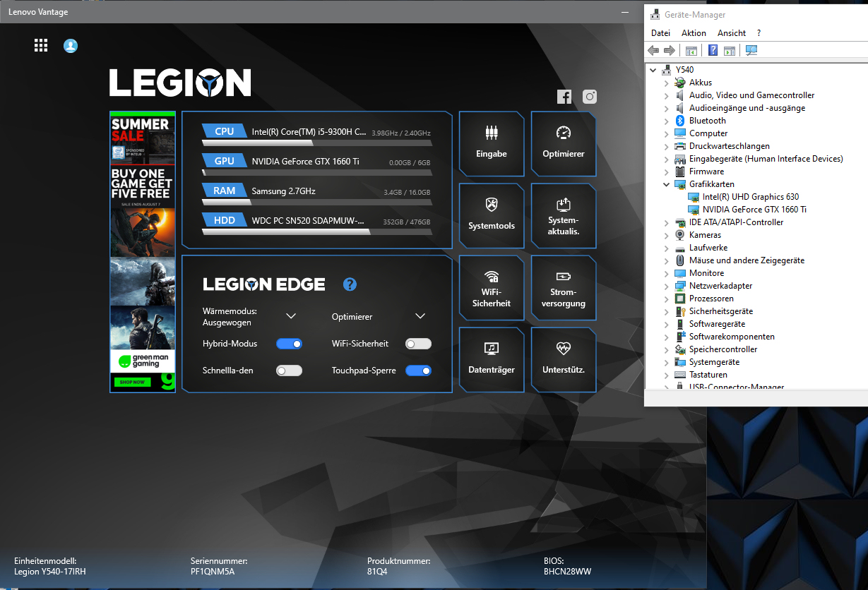Click the Akkus battery icon in device tree
This screenshot has height=590, width=868.
click(x=680, y=83)
